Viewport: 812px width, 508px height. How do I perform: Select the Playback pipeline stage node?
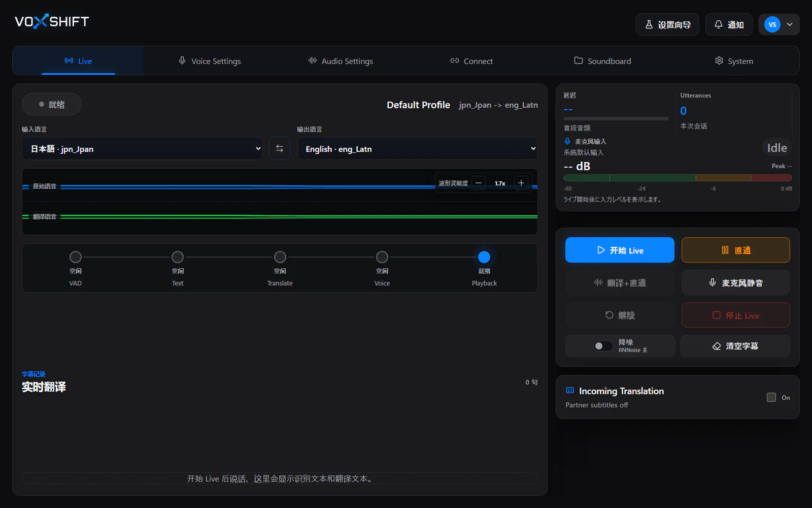coord(484,257)
